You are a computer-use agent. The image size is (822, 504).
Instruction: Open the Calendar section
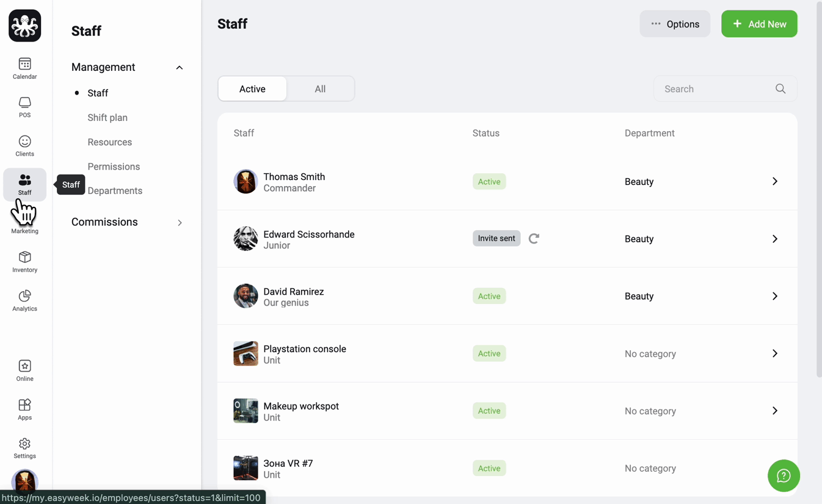tap(24, 68)
